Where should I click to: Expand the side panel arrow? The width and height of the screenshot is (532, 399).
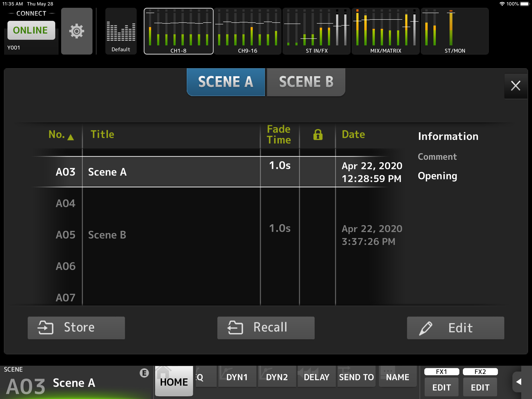519,382
